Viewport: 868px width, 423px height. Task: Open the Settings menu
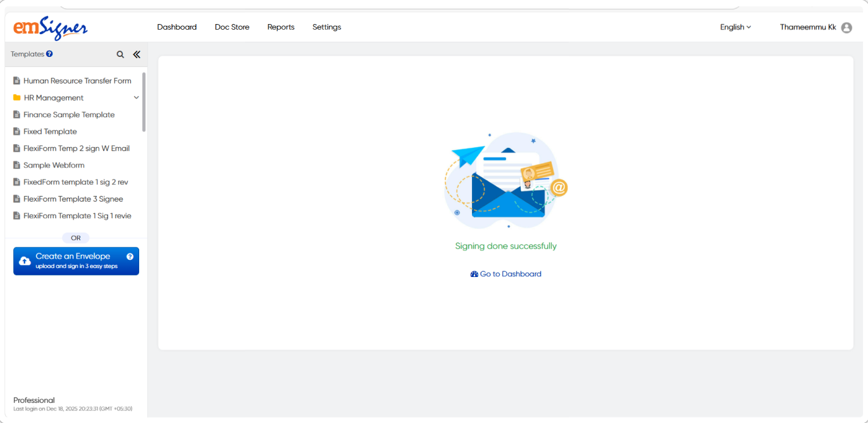coord(326,27)
